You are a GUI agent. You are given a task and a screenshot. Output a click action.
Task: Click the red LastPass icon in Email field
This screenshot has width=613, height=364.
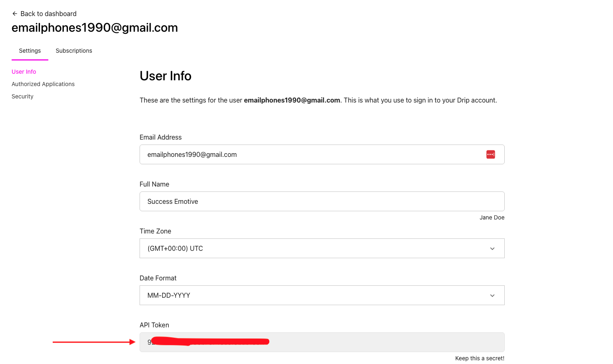tap(490, 154)
